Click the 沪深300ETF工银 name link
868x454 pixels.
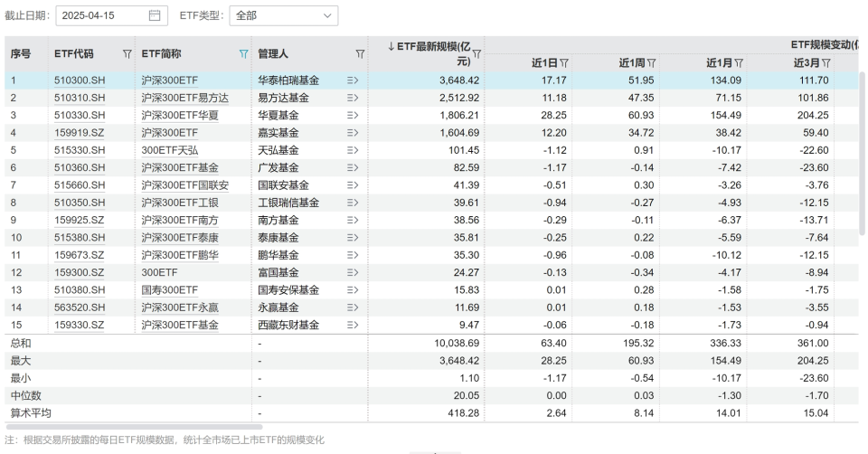[180, 203]
